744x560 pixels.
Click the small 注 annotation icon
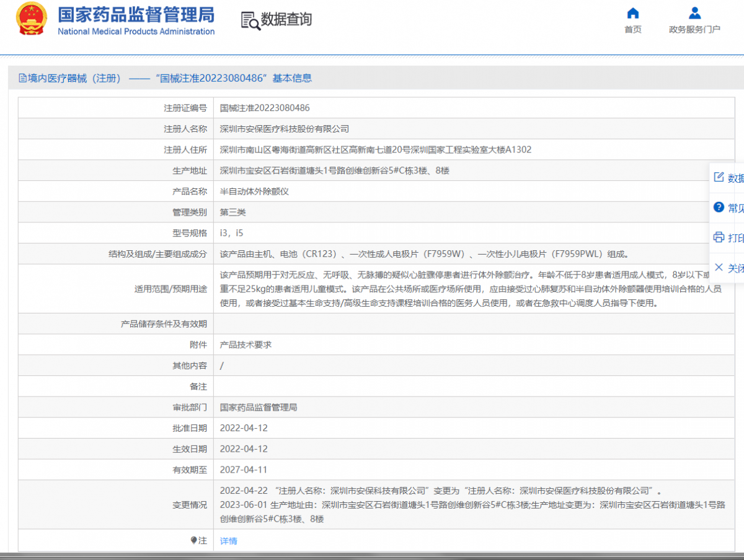tap(195, 540)
